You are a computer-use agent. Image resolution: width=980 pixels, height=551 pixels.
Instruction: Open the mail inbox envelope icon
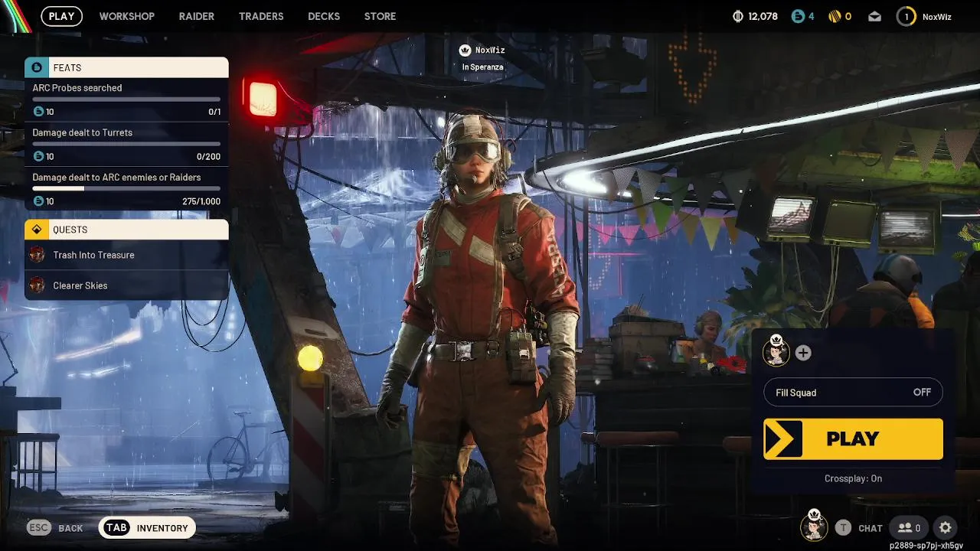pyautogui.click(x=875, y=16)
